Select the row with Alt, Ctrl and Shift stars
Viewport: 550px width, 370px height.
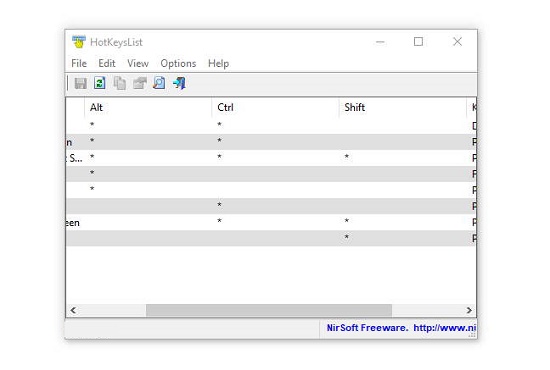pos(271,158)
